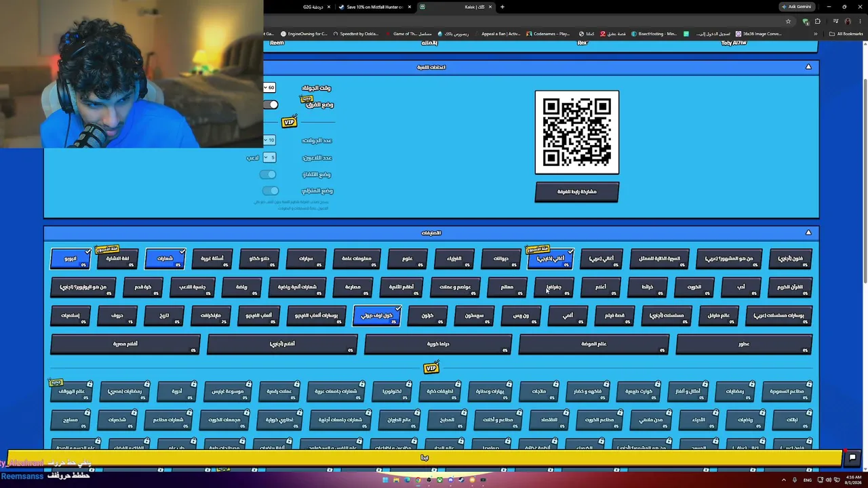Pick the عالم مارفل category

[718, 315]
